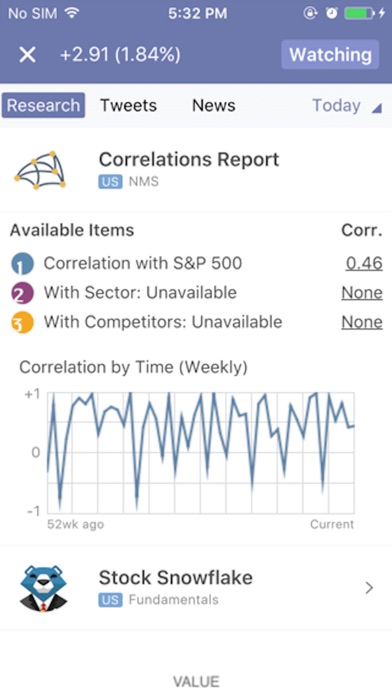Open the 0.46 correlation value link

pos(364,264)
